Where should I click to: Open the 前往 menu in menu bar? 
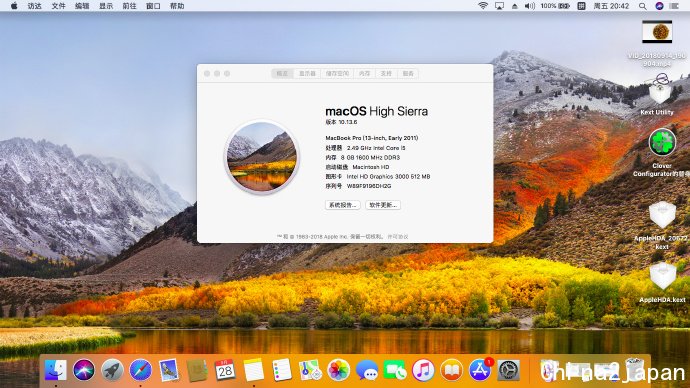coord(129,6)
